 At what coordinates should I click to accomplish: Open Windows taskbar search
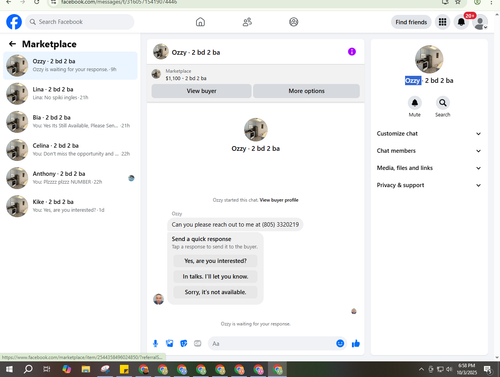28,369
